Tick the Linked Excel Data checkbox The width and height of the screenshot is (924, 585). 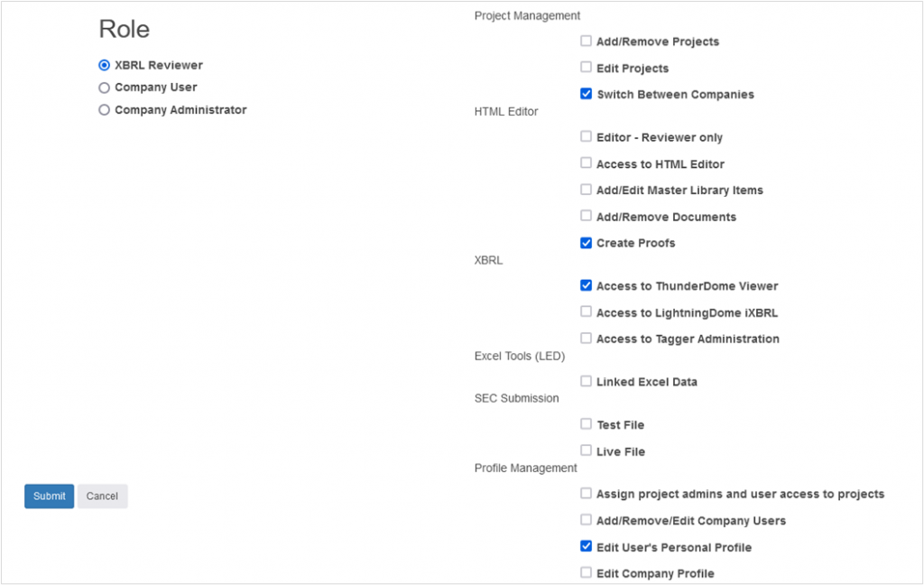click(587, 381)
